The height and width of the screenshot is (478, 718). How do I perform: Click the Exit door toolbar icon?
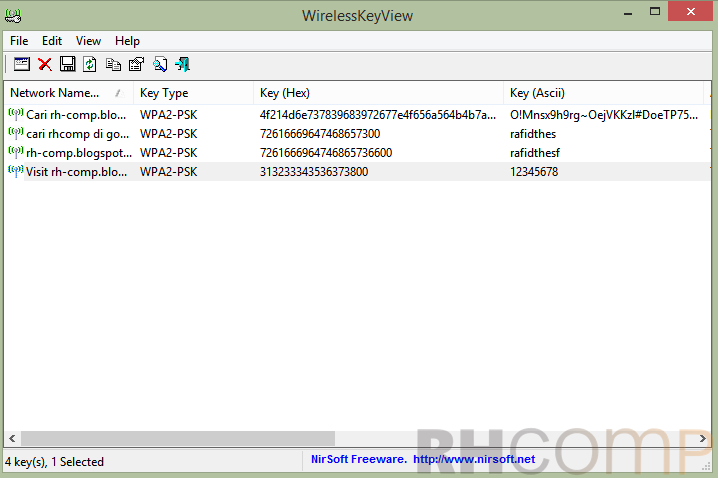[183, 64]
